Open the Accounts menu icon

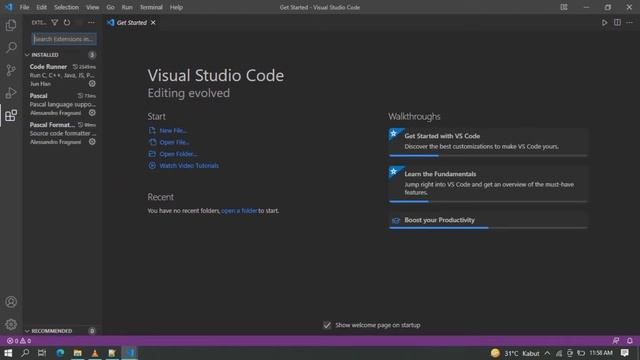(11, 302)
